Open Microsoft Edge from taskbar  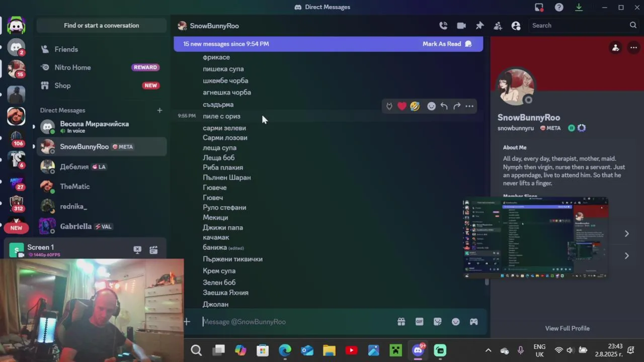pos(285,350)
